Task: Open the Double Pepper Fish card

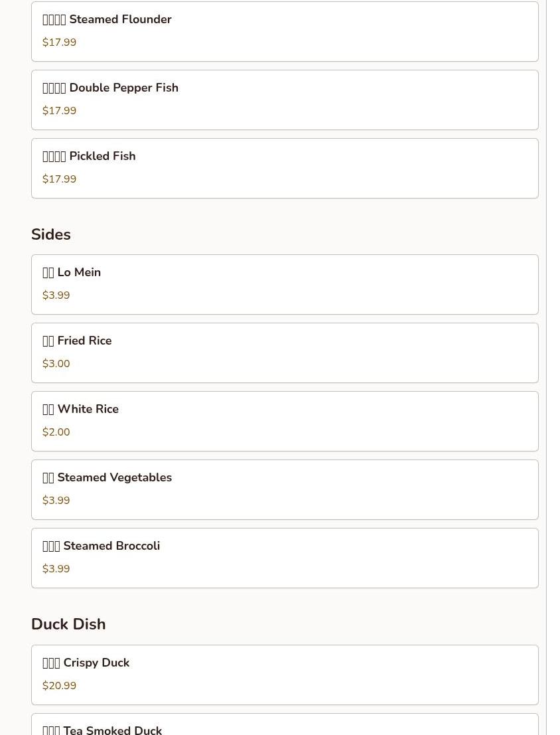Action: pos(285,100)
